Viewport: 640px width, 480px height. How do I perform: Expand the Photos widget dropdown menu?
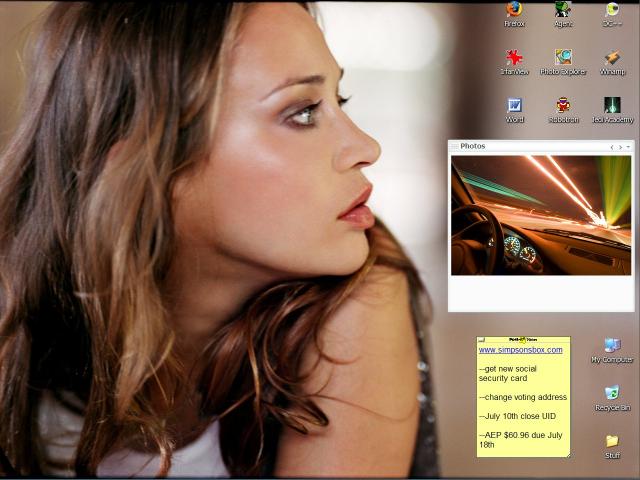[x=628, y=147]
